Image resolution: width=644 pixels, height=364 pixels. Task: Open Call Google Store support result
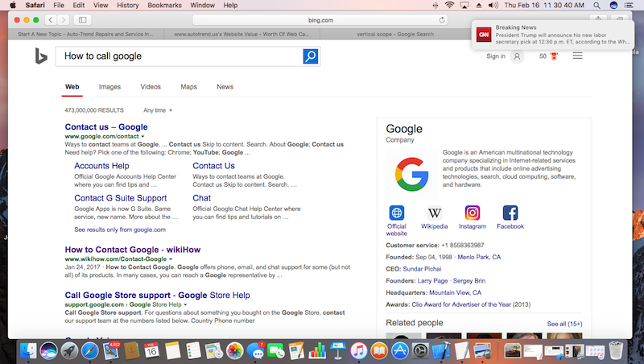[157, 295]
